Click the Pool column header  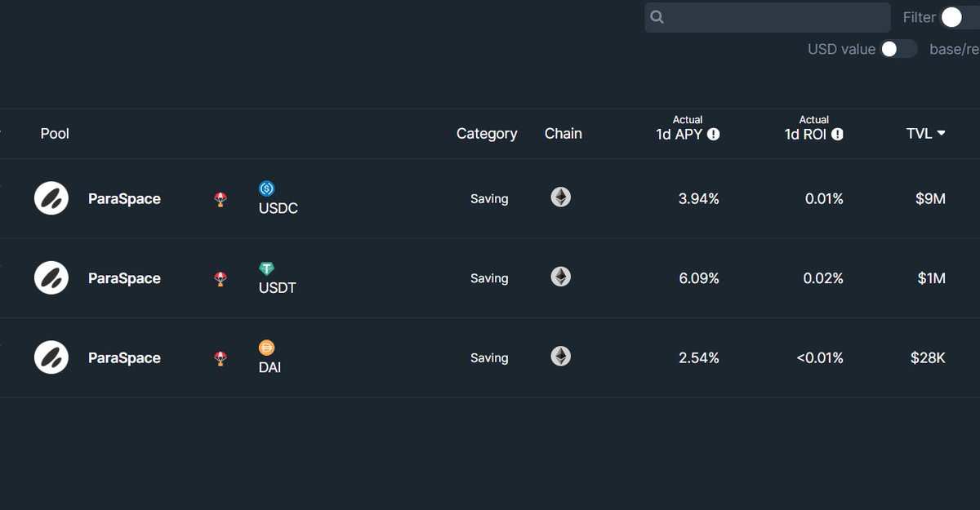(55, 133)
